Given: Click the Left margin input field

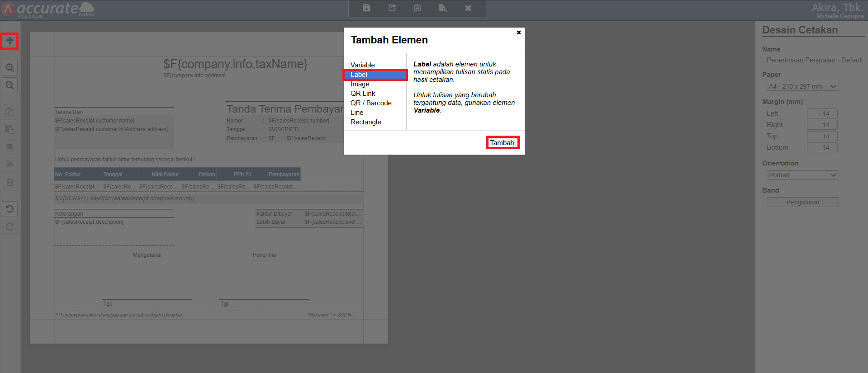Looking at the screenshot, I should (822, 113).
